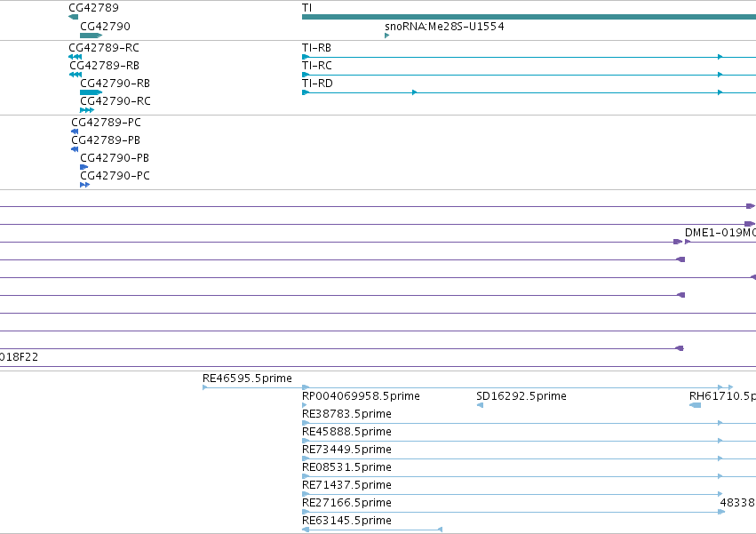The image size is (756, 534).
Task: Select the RE46595.5prime start arrow
Action: 205,387
